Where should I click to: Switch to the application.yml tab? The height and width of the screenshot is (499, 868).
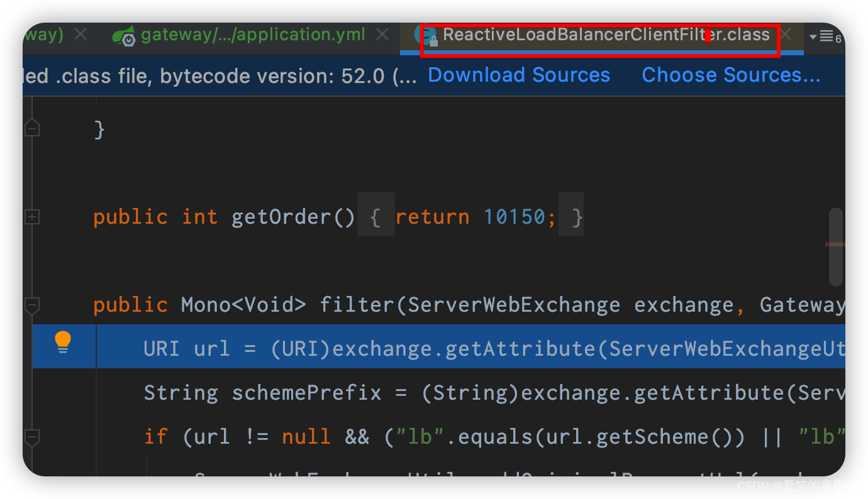pos(252,35)
